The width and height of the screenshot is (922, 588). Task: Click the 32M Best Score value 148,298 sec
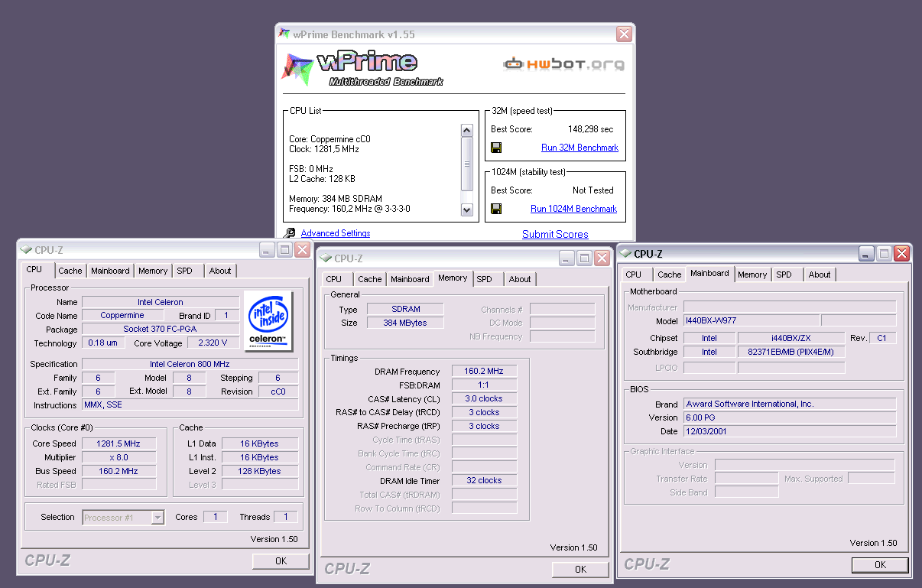click(590, 129)
